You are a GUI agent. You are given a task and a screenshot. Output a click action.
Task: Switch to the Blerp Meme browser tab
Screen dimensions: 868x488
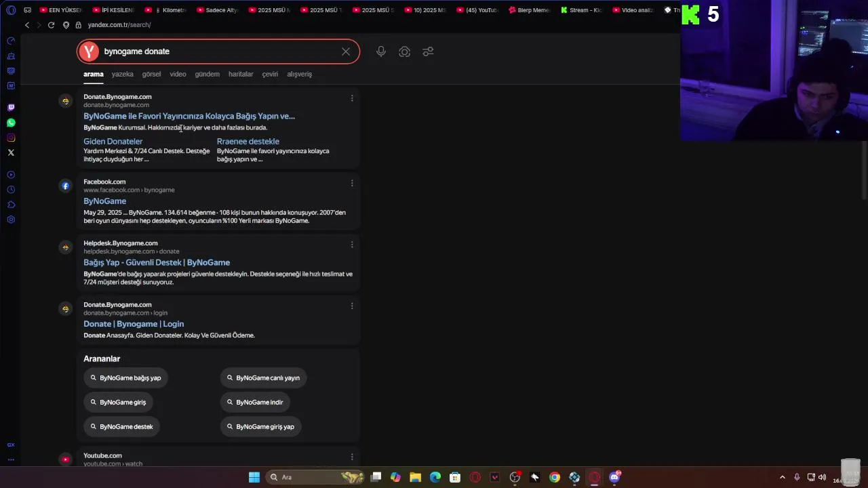tap(529, 10)
